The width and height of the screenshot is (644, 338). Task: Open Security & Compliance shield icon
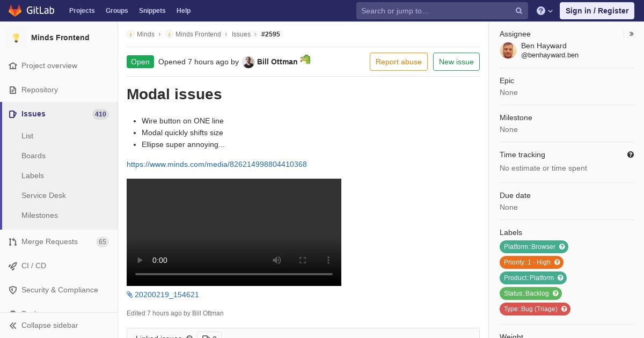pyautogui.click(x=13, y=290)
